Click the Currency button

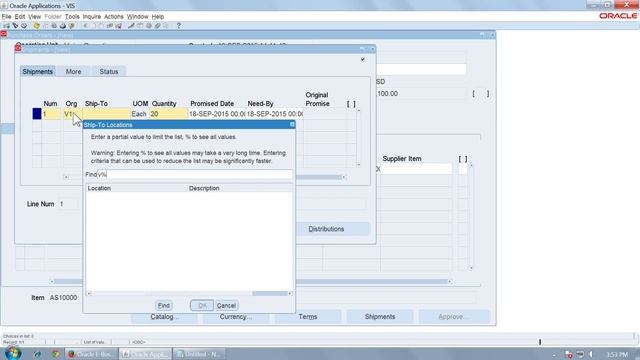[236, 317]
